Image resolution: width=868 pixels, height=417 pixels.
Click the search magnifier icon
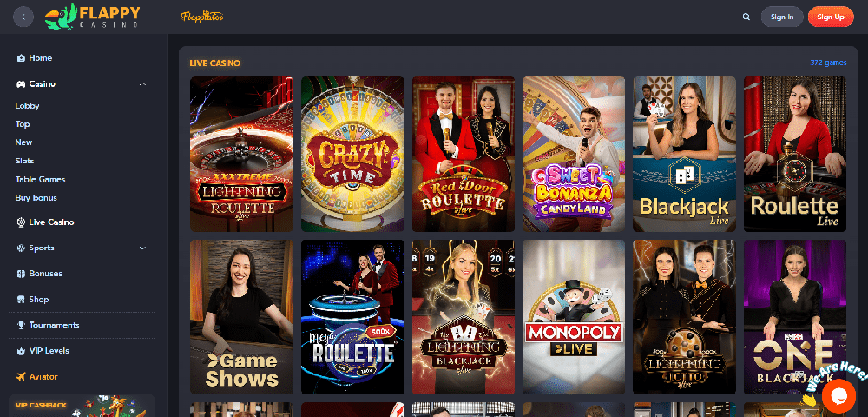pos(746,17)
